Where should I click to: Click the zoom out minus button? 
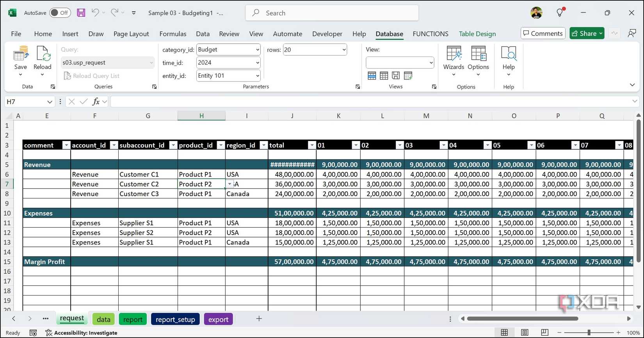pos(559,333)
